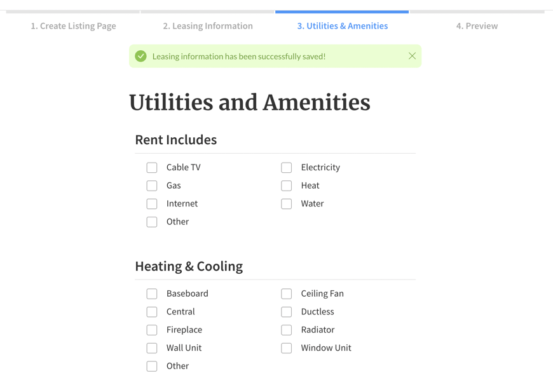553x392 pixels.
Task: Check the Cable TV checkbox
Action: pos(152,167)
